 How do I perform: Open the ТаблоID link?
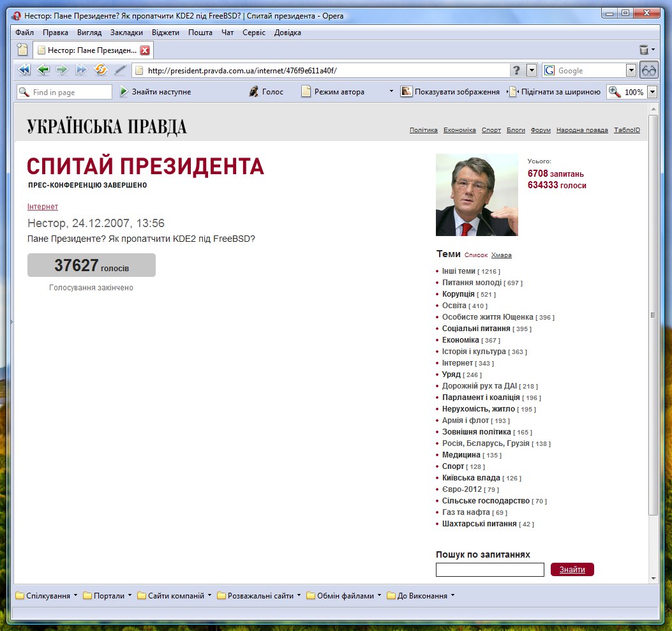[627, 130]
